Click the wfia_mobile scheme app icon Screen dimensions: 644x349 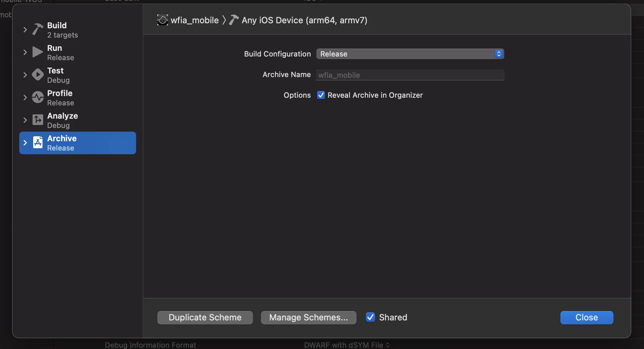[x=162, y=20]
